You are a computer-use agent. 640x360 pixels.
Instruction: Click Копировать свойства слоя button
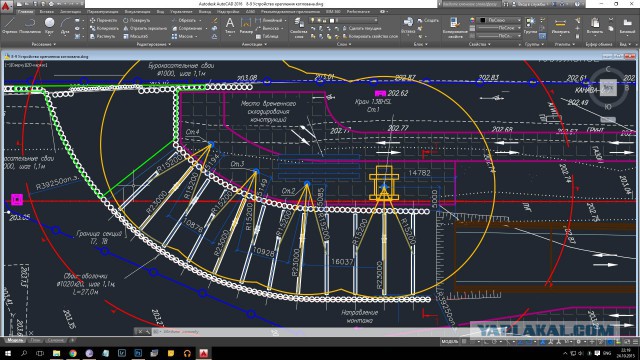tap(371, 36)
